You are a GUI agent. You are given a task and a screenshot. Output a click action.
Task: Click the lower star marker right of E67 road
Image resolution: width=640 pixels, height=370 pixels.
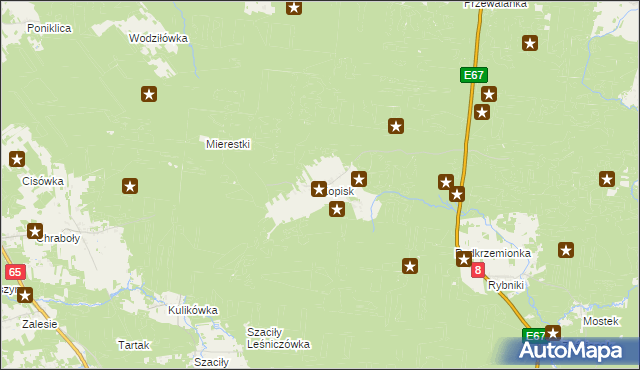click(x=482, y=112)
